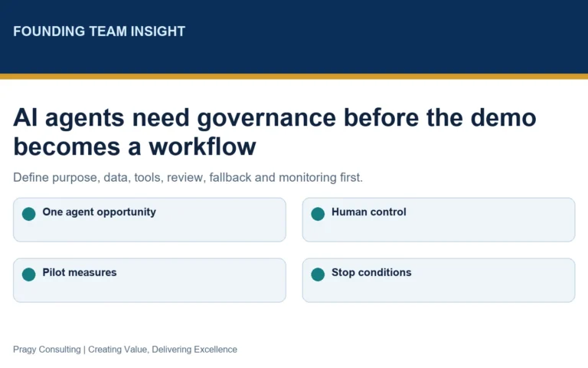The image size is (588, 368).
Task: Select the Stop conditions card
Action: tap(439, 280)
